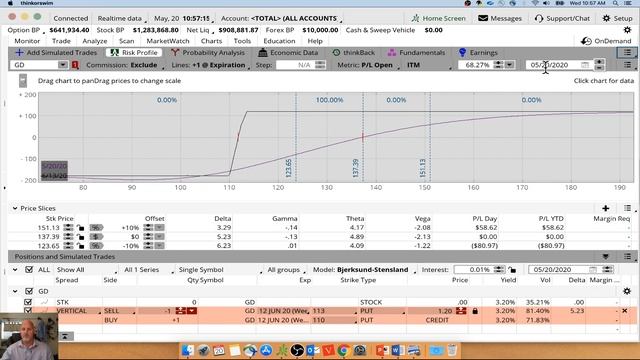Open the Single Symbol dropdown

(219, 269)
